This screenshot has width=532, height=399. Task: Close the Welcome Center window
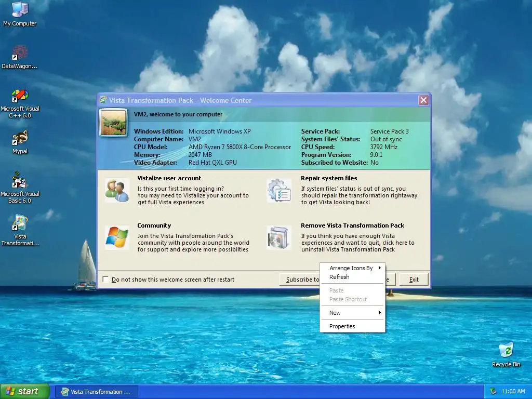tap(423, 100)
